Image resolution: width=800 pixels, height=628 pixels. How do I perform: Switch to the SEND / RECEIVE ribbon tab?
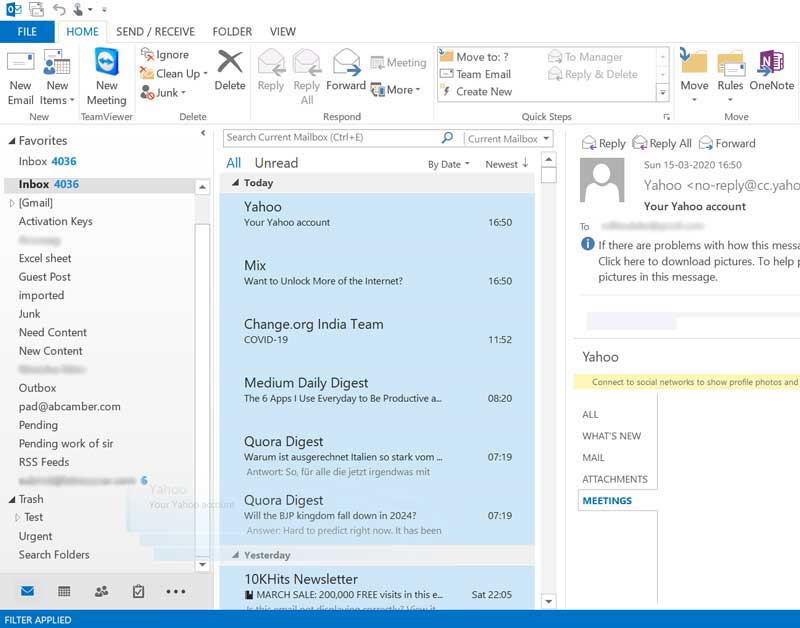155,31
